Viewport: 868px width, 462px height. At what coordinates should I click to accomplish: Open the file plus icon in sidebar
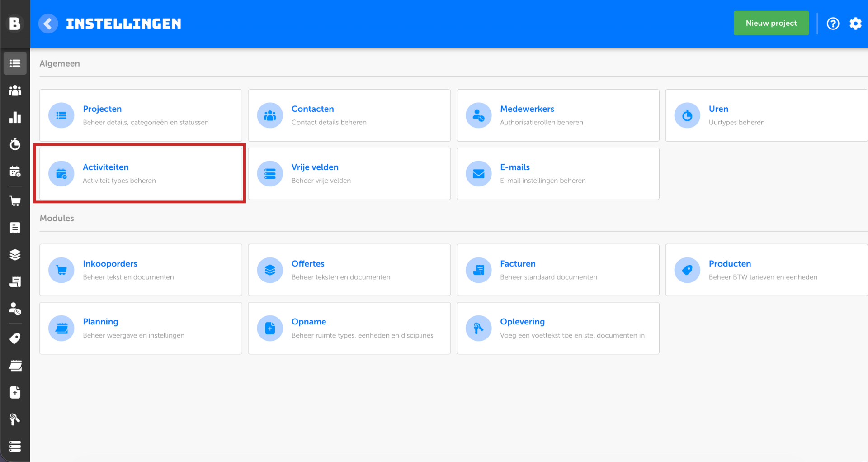tap(15, 392)
